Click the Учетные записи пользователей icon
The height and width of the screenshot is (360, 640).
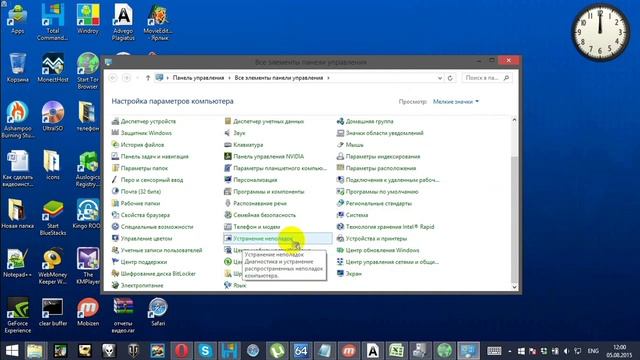(x=115, y=250)
